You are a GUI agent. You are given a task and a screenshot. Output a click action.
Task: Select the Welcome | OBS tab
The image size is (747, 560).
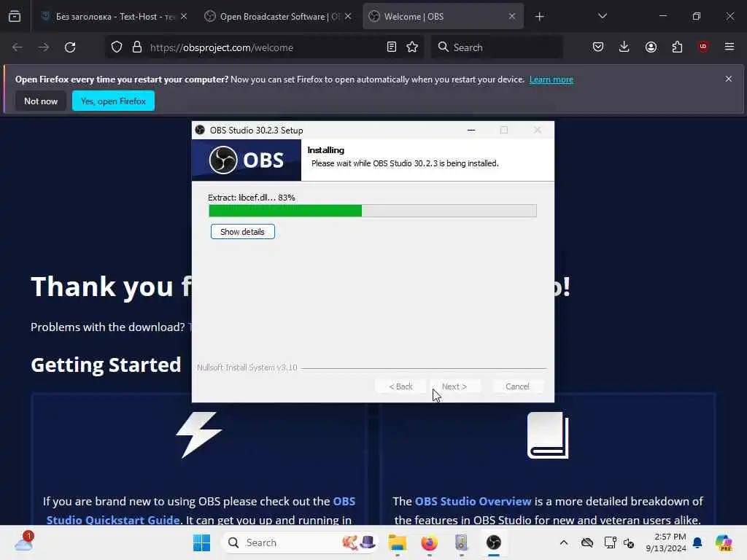[x=443, y=17]
